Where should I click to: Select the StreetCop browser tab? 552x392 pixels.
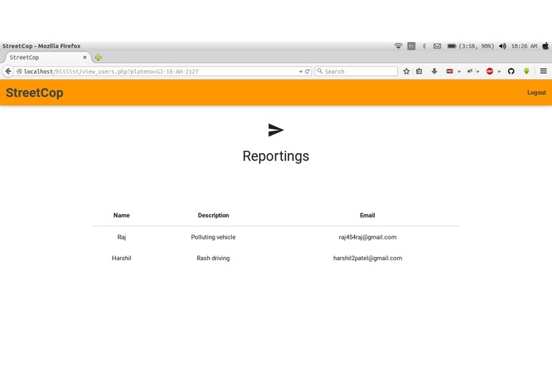coord(47,57)
